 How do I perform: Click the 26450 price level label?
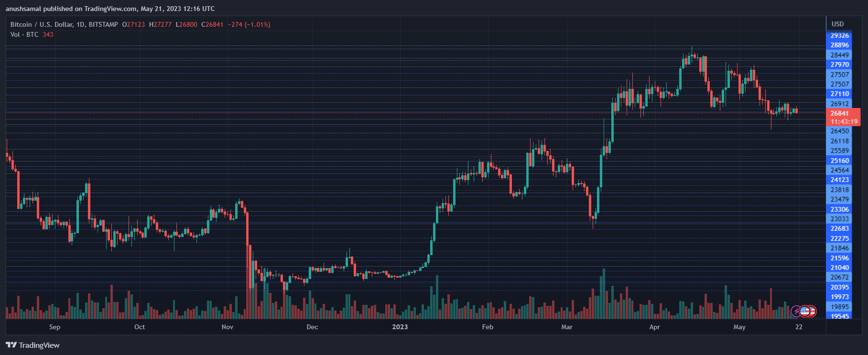point(839,131)
